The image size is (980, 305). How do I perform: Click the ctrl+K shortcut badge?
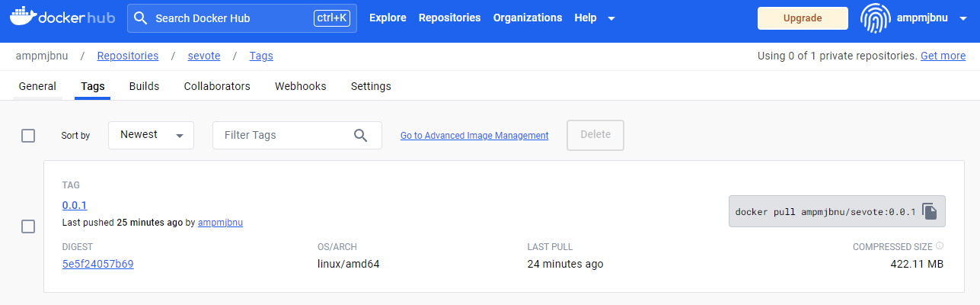[332, 18]
